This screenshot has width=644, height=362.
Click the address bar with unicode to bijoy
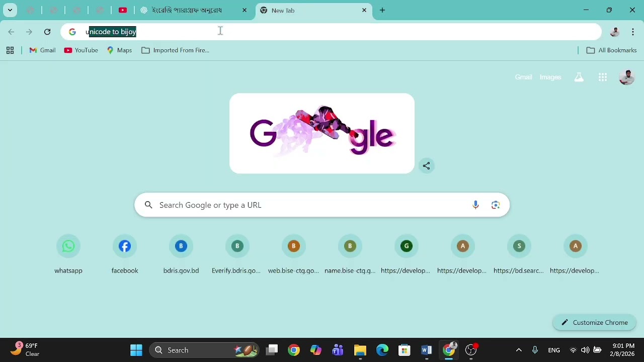click(x=331, y=32)
